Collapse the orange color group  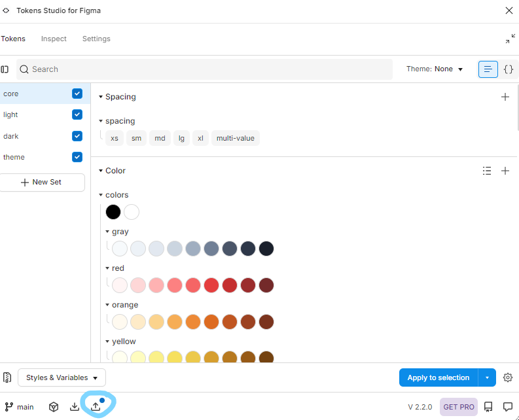pyautogui.click(x=107, y=305)
